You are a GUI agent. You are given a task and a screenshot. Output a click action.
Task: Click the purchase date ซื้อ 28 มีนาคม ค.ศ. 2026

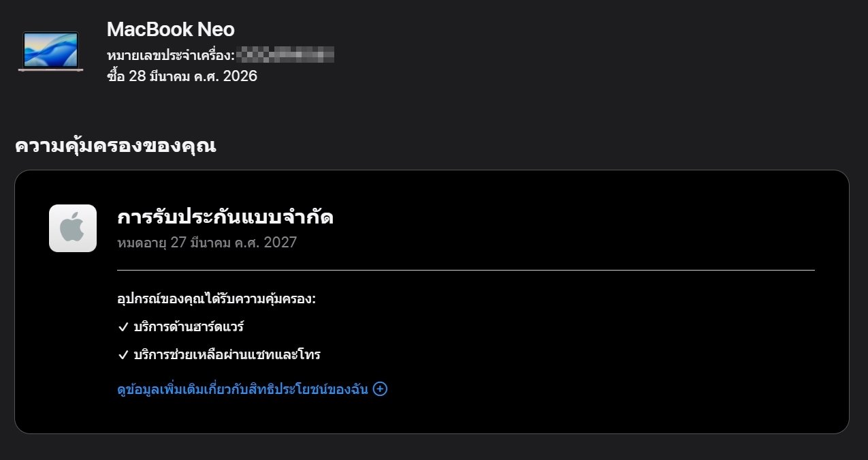(x=182, y=76)
